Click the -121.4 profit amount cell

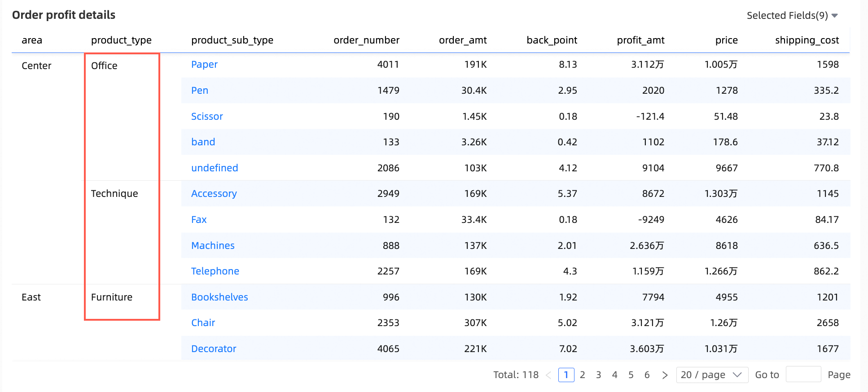[x=650, y=116]
